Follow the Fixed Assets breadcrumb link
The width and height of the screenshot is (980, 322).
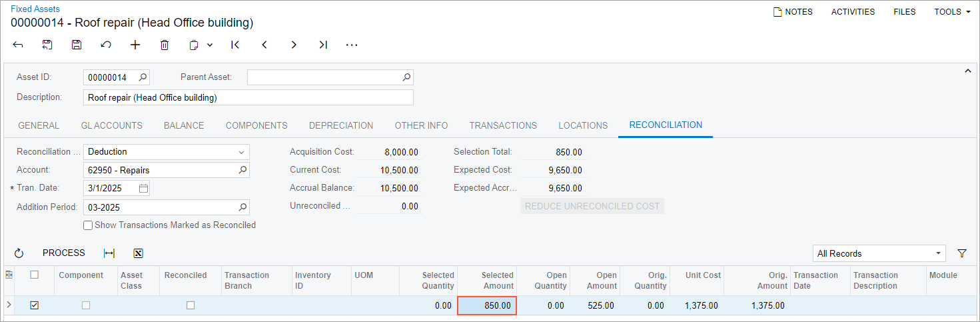(x=35, y=9)
